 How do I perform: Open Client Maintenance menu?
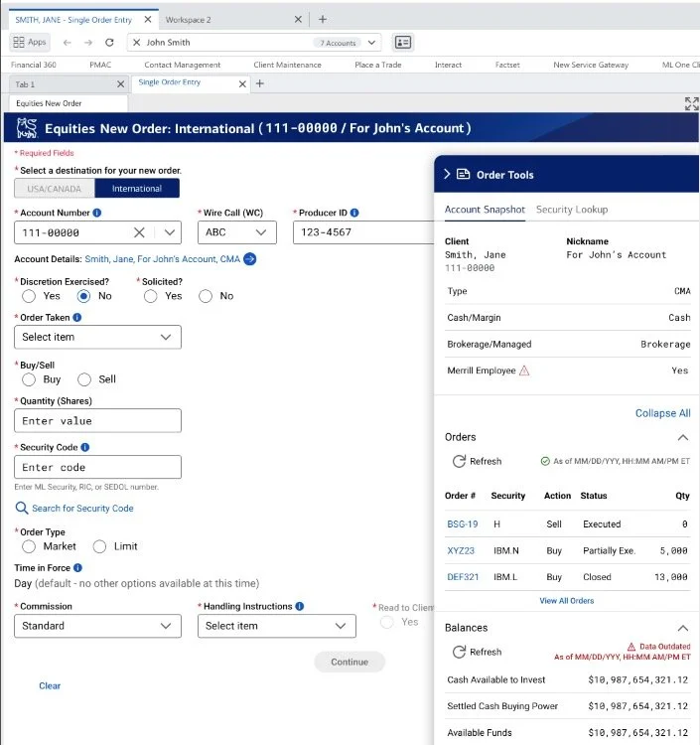point(287,65)
